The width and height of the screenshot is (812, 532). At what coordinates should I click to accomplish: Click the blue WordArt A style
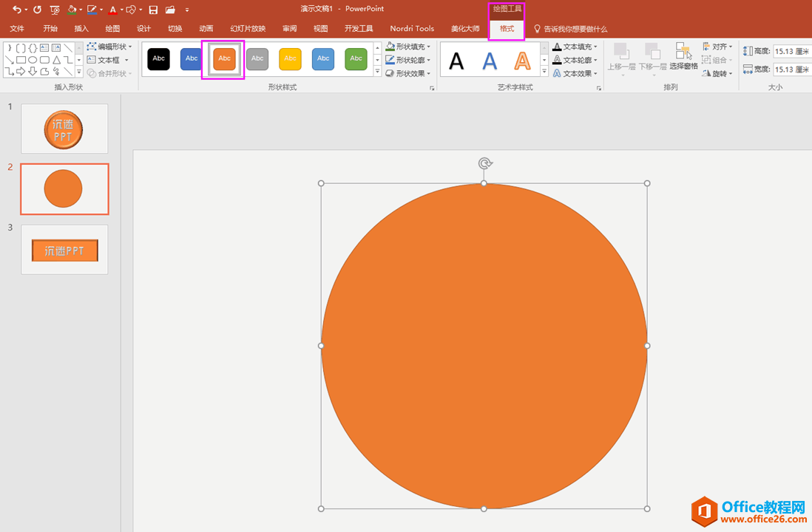click(x=490, y=60)
